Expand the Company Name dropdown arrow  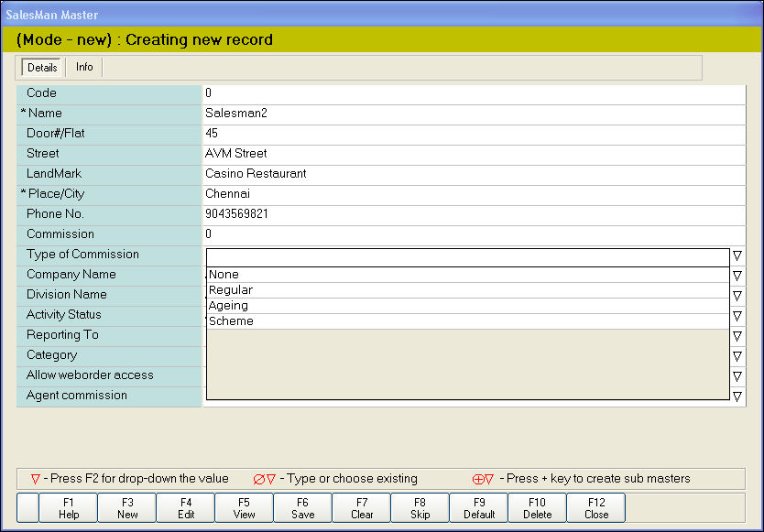point(737,276)
